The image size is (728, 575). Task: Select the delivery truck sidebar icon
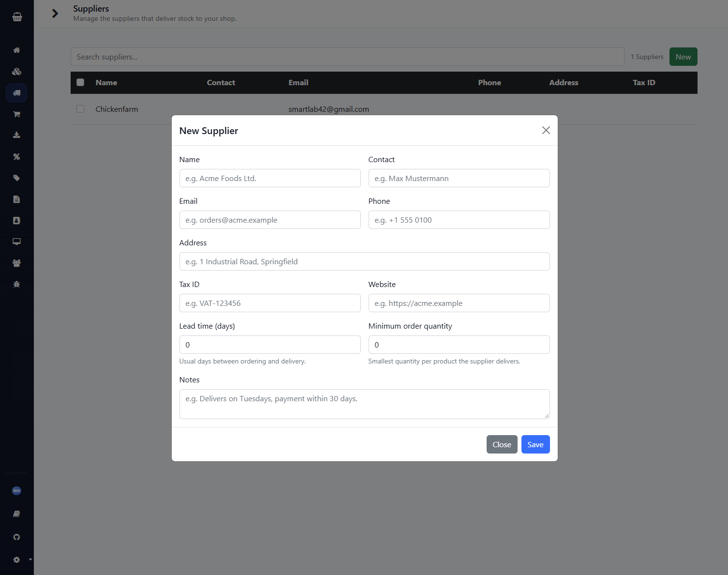pyautogui.click(x=16, y=93)
